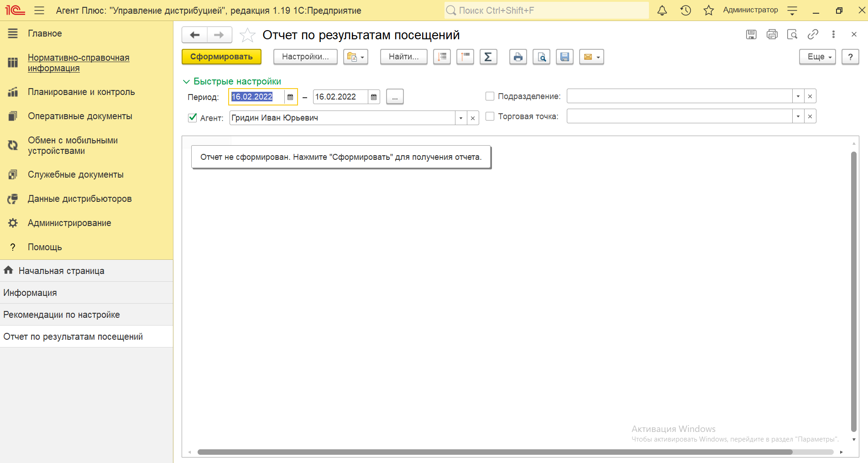868x463 pixels.
Task: Expand the Агент dropdown list
Action: coord(461,118)
